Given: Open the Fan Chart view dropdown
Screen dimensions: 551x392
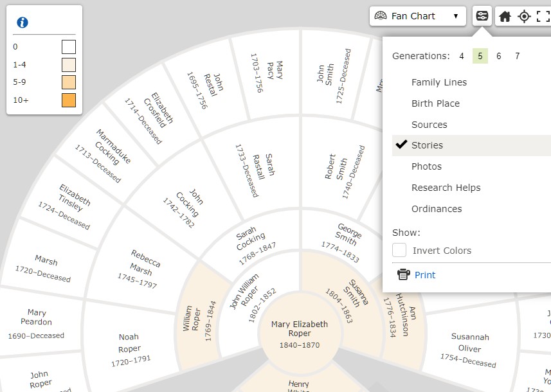Looking at the screenshot, I should [417, 16].
